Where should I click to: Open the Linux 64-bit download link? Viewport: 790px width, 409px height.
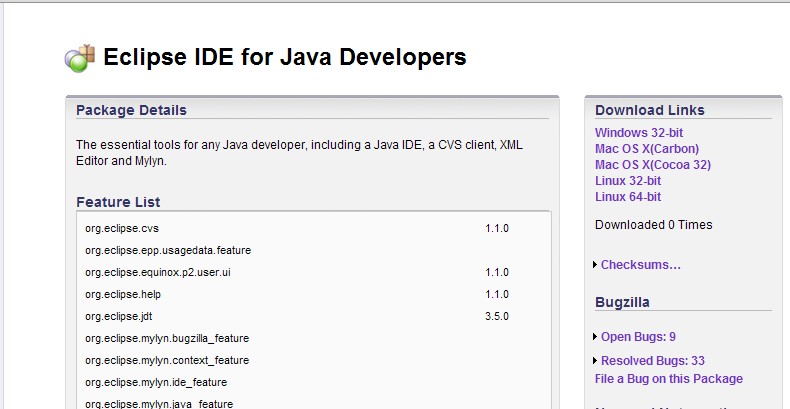(x=628, y=197)
